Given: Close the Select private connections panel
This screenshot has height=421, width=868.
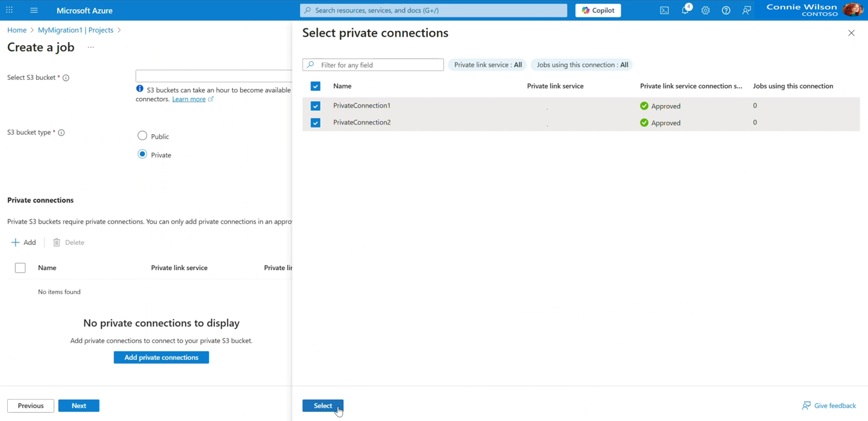Looking at the screenshot, I should 851,33.
